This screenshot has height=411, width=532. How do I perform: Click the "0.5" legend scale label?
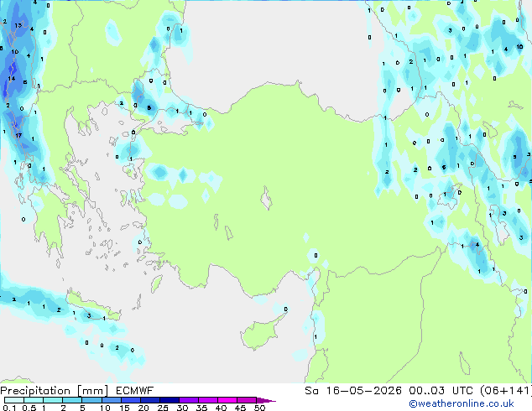click(x=29, y=408)
